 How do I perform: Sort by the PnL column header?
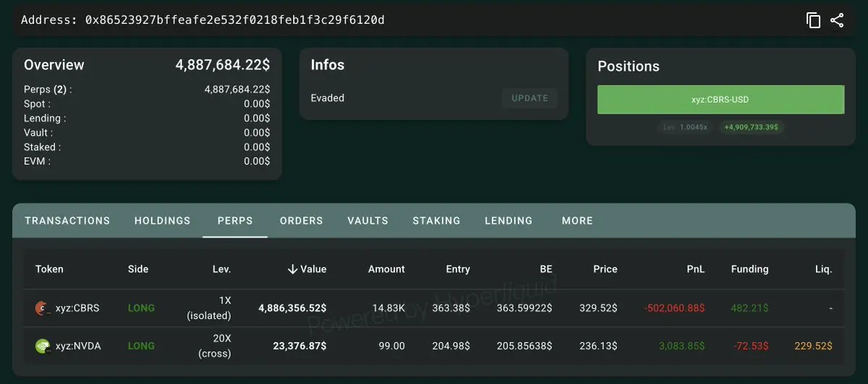coord(696,269)
